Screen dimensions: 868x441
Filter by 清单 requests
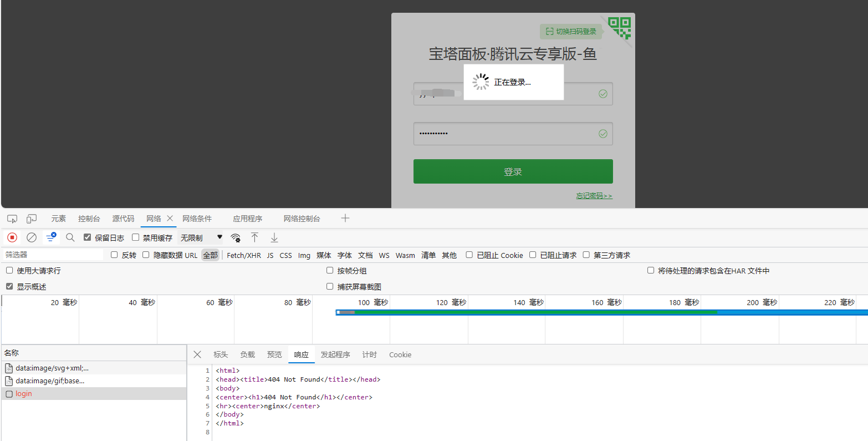[428, 255]
